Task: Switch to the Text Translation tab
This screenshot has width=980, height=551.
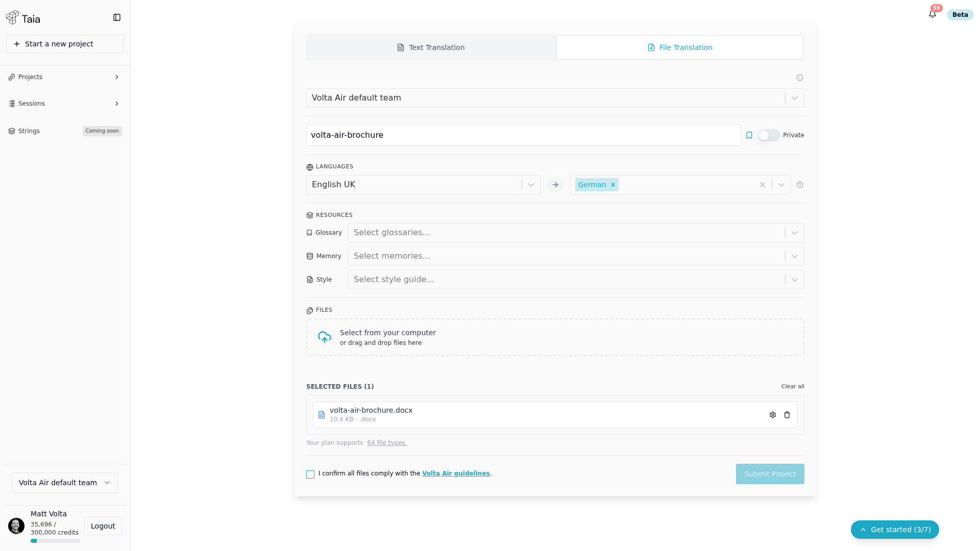Action: (431, 47)
